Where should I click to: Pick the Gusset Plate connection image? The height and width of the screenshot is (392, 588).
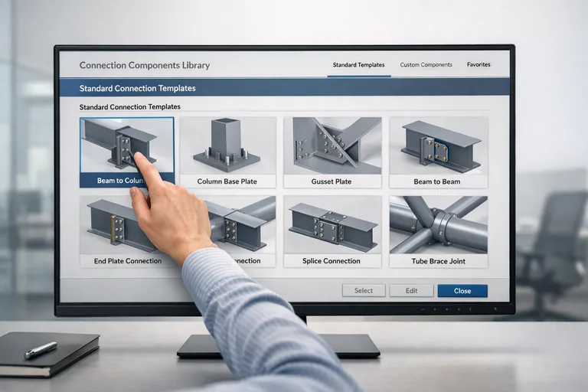coord(332,145)
